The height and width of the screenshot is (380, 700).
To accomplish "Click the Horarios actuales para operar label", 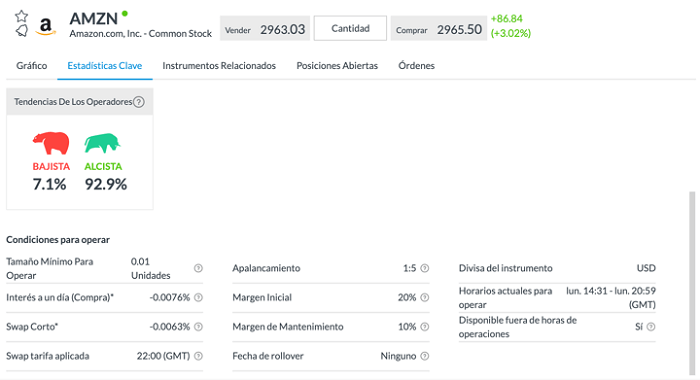I will (x=505, y=298).
